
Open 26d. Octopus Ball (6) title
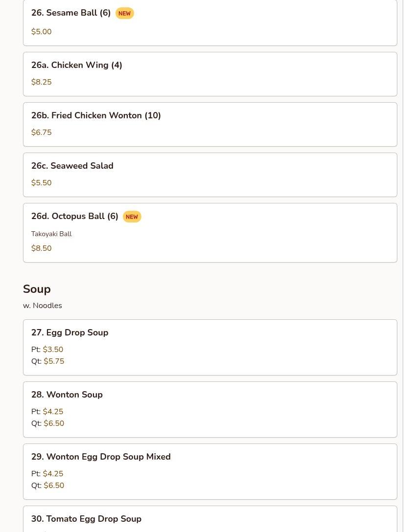point(75,216)
